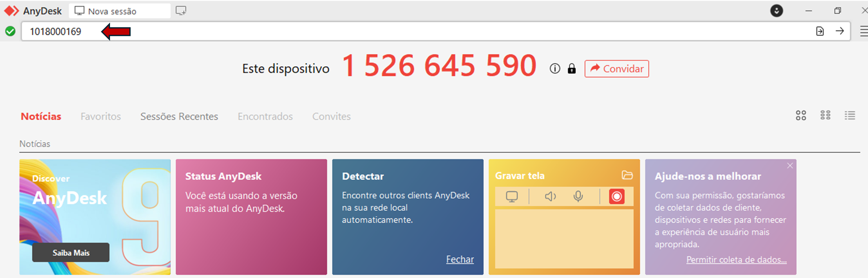This screenshot has width=868, height=278.
Task: Click the connect arrow in address bar
Action: (x=839, y=31)
